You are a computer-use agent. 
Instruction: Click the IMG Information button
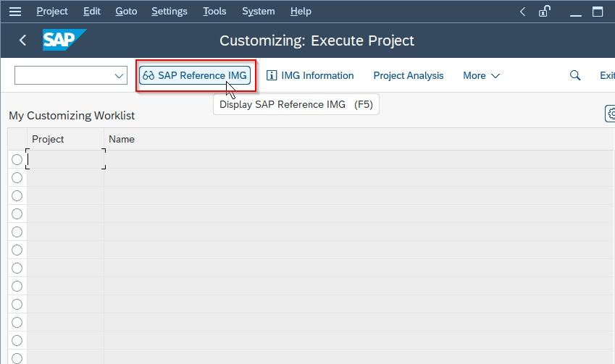(x=310, y=75)
